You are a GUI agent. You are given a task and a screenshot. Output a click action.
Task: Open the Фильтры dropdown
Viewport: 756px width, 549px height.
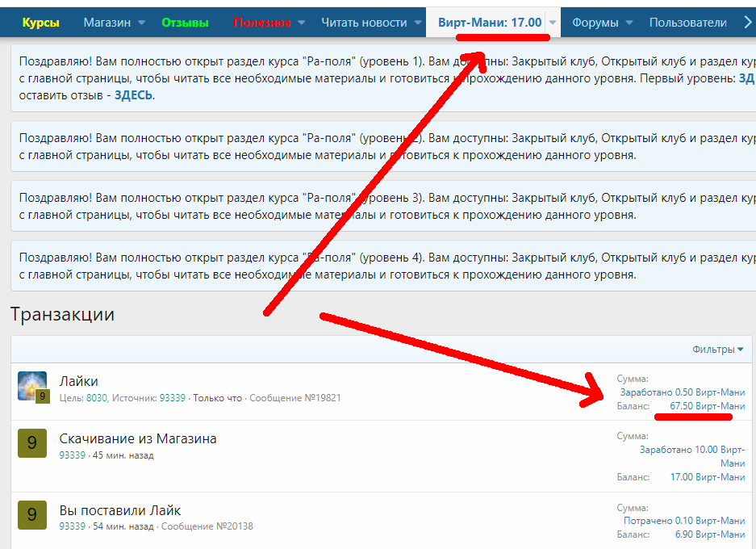point(717,350)
